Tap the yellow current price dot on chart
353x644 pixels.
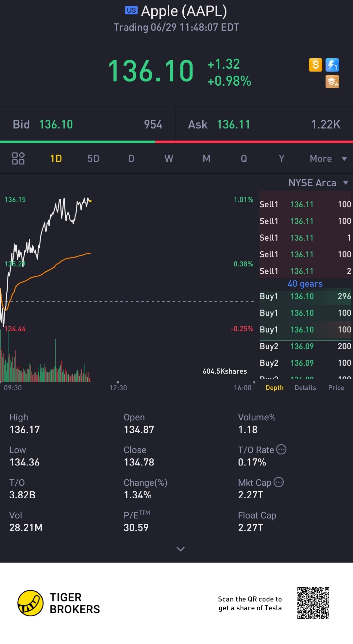click(x=90, y=201)
